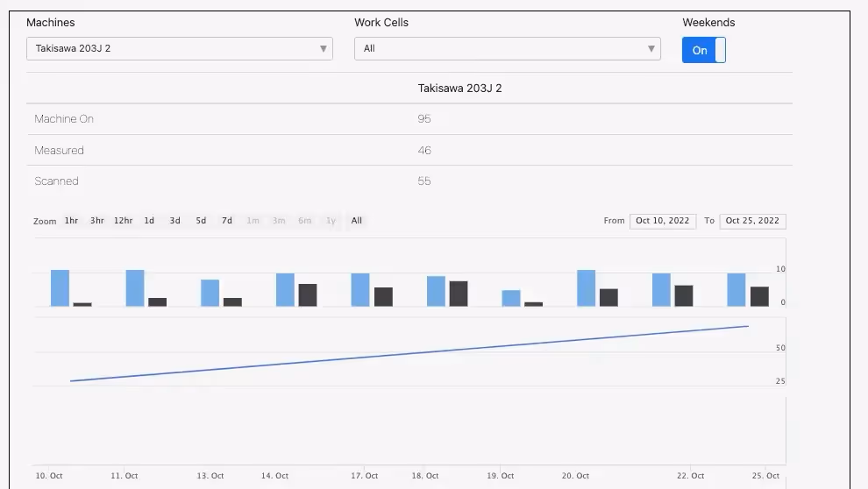Select the Scanned row label
The width and height of the screenshot is (868, 489).
point(56,181)
